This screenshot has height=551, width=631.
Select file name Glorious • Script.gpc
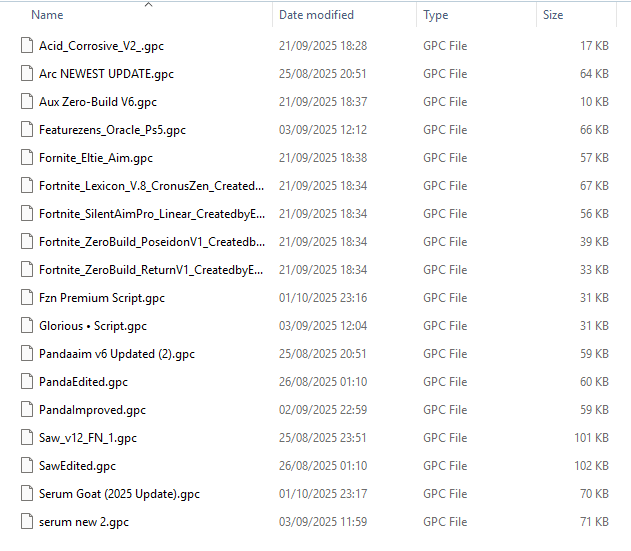[93, 326]
